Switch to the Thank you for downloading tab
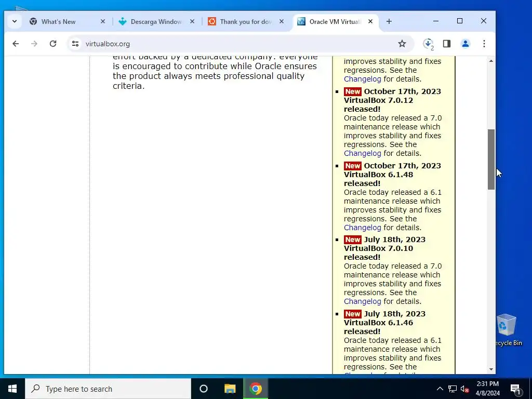The image size is (532, 399). click(x=246, y=21)
